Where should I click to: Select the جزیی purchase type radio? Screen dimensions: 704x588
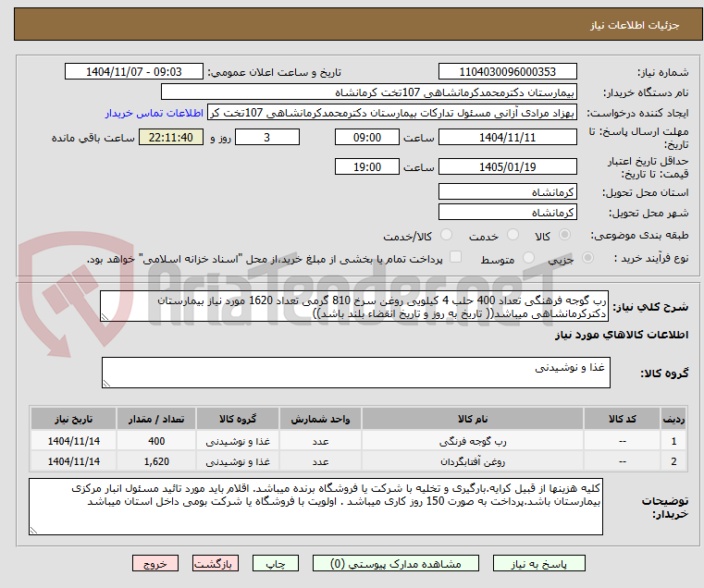pos(587,258)
